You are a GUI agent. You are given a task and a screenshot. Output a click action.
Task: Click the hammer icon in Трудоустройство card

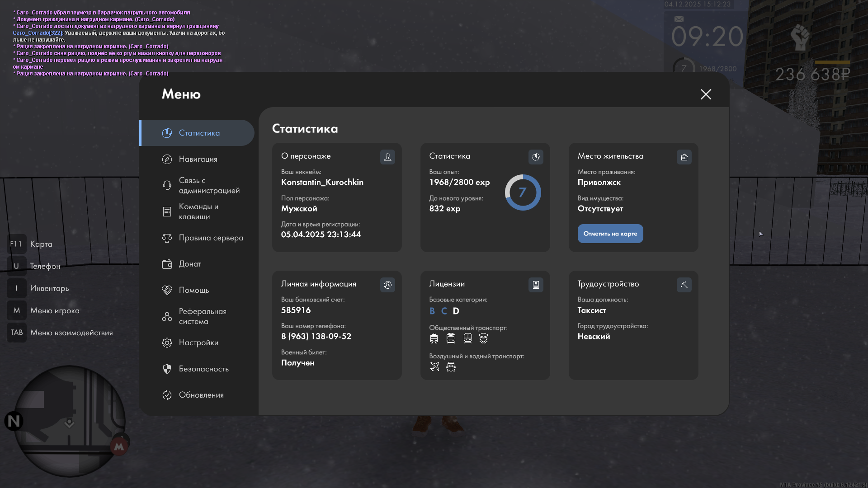[684, 285]
